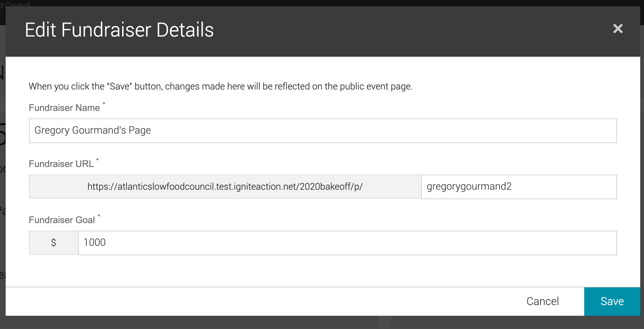Click the gregorygourmand2 URL slug field
The height and width of the screenshot is (329, 644).
[x=519, y=187]
